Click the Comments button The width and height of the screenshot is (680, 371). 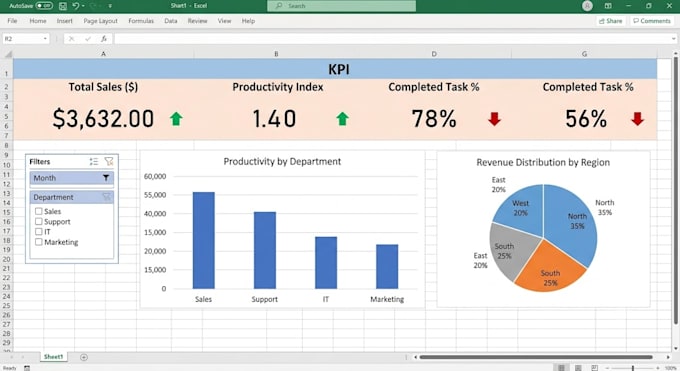click(x=652, y=21)
